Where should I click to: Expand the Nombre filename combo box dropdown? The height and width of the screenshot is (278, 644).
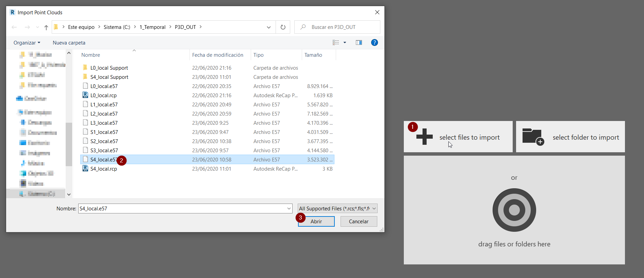click(x=289, y=208)
